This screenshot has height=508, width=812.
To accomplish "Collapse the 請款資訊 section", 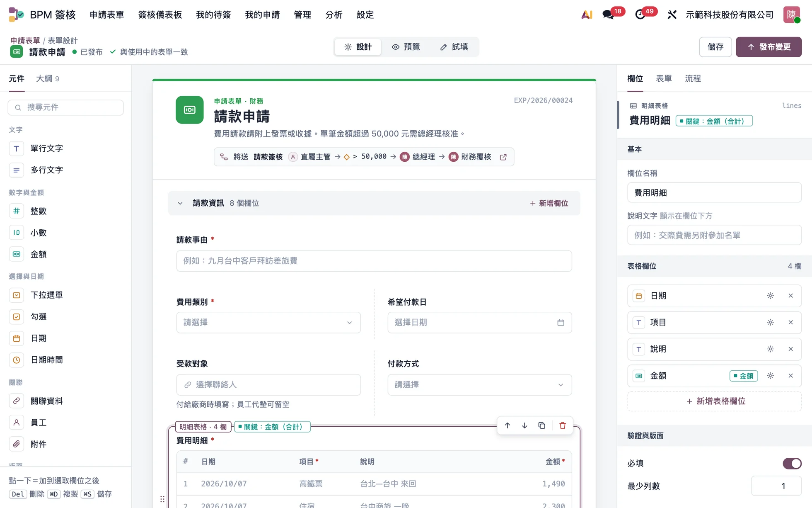I will [x=180, y=203].
